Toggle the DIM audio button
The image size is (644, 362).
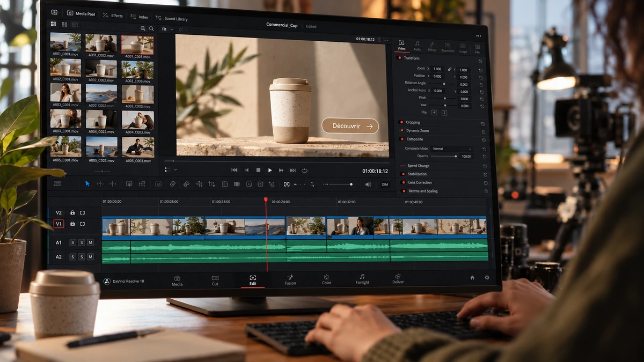click(385, 184)
